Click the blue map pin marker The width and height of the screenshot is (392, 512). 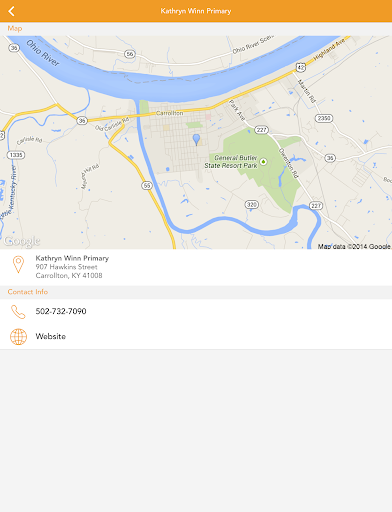pyautogui.click(x=197, y=139)
